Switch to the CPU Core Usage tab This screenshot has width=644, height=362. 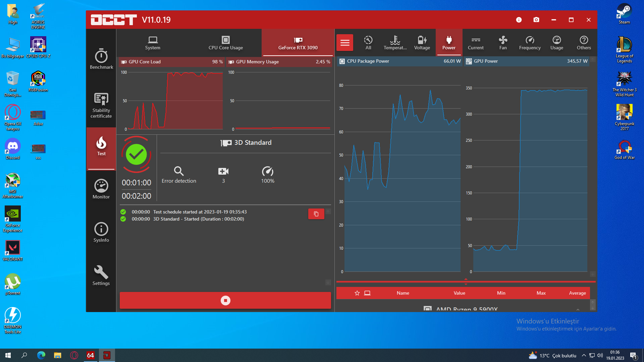225,43
